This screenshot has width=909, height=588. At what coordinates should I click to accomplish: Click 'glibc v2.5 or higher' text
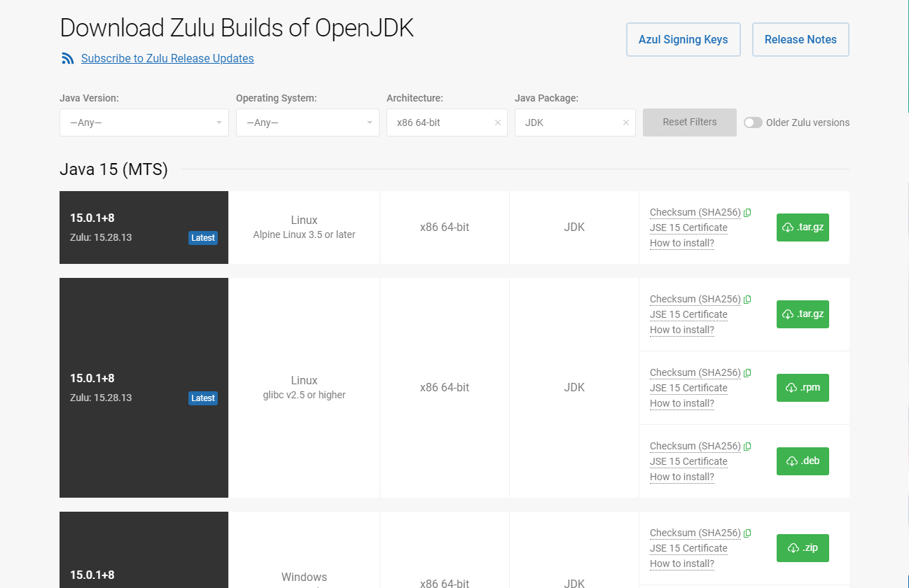coord(304,395)
